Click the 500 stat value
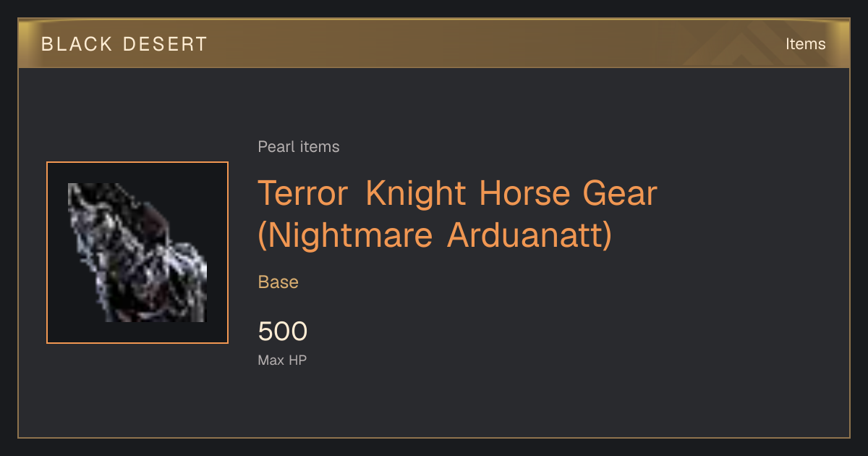This screenshot has height=456, width=868. click(283, 332)
